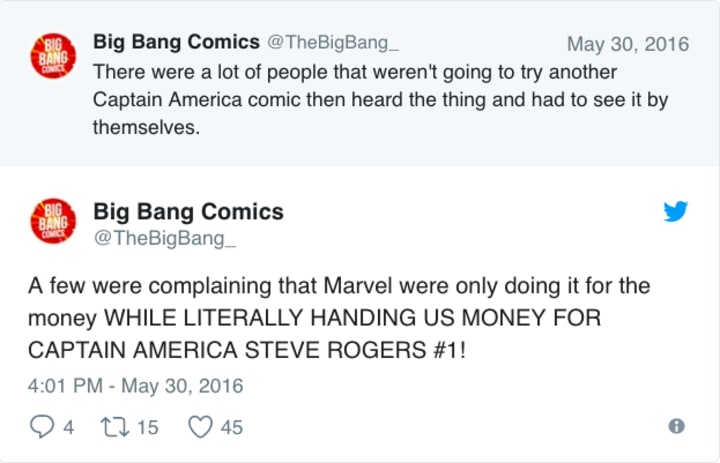Viewport: 720px width, 463px height.
Task: Like the tweet with the heart icon
Action: pyautogui.click(x=201, y=427)
